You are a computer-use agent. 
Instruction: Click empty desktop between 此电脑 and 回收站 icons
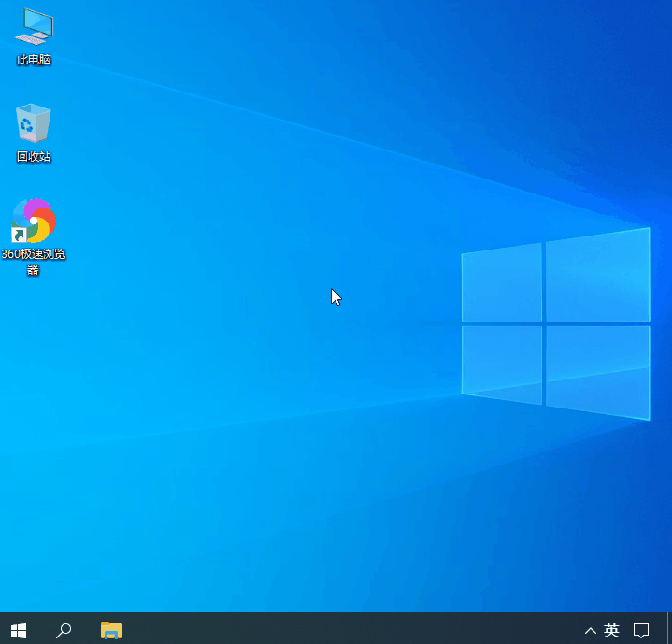[34, 84]
